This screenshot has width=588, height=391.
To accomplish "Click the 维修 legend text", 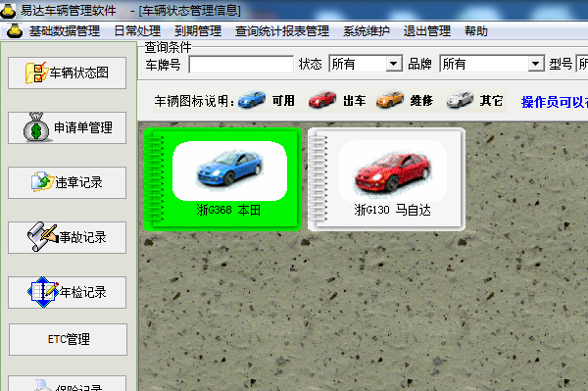I will 421,101.
